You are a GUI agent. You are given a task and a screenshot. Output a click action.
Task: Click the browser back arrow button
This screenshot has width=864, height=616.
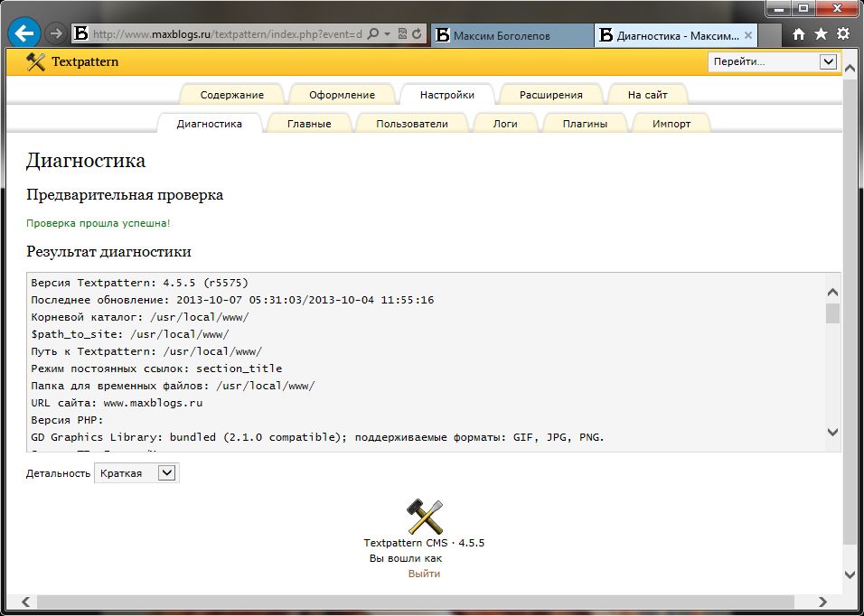tap(24, 33)
